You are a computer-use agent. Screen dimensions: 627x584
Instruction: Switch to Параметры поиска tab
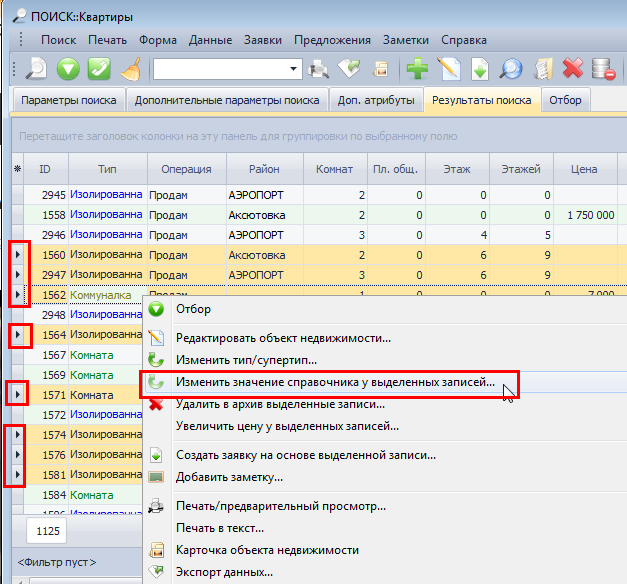pyautogui.click(x=68, y=100)
